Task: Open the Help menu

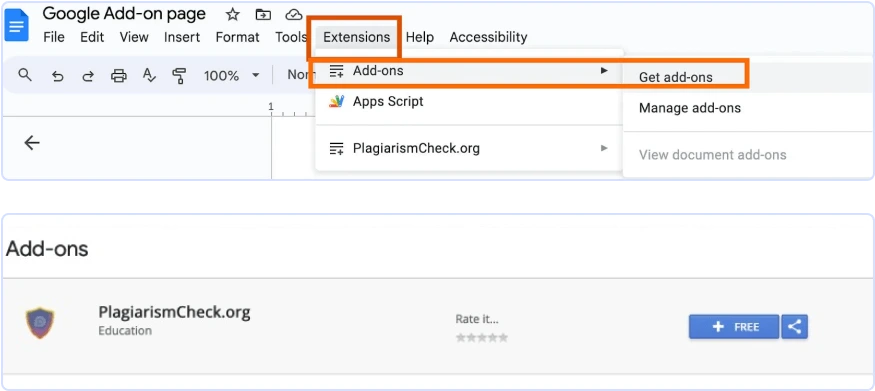Action: 420,37
